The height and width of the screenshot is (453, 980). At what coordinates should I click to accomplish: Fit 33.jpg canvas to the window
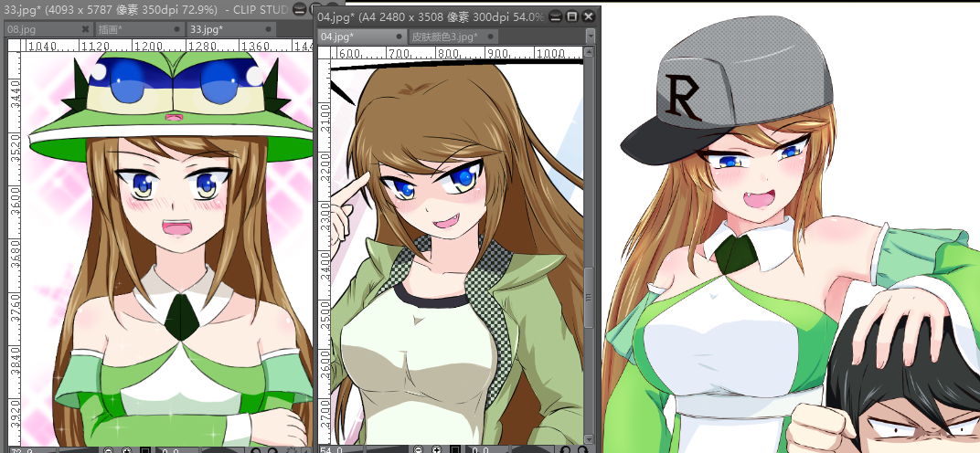[x=145, y=450]
